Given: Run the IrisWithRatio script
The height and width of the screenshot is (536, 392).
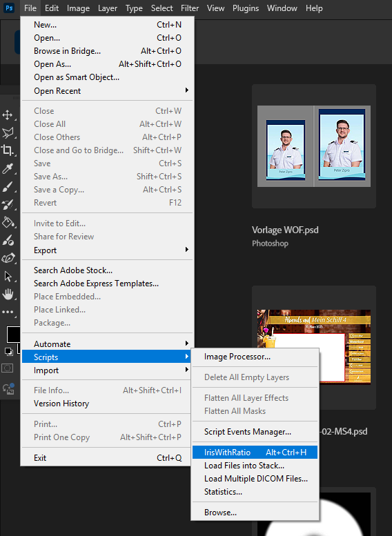Looking at the screenshot, I should pos(255,453).
